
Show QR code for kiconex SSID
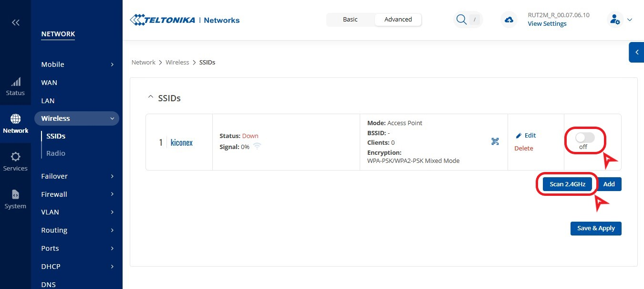click(x=495, y=141)
